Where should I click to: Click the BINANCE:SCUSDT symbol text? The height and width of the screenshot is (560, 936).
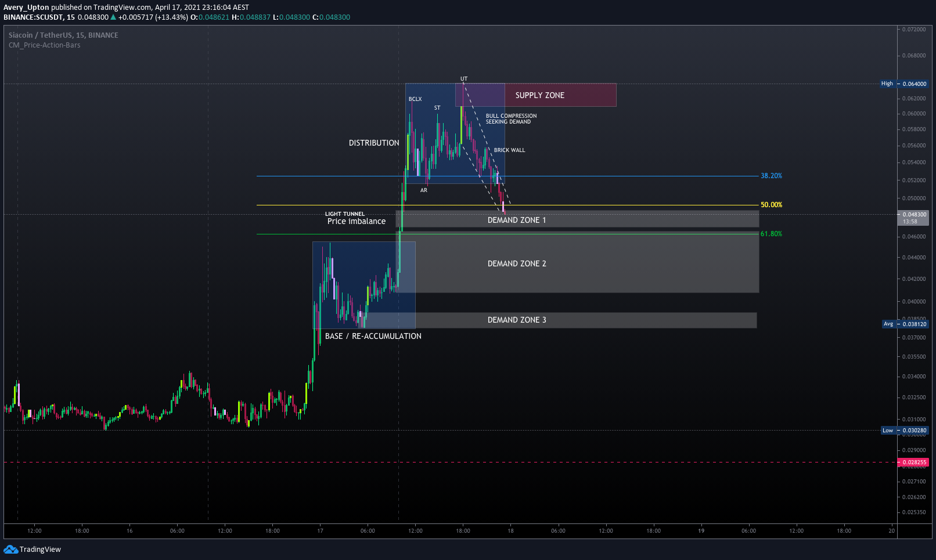coord(33,17)
